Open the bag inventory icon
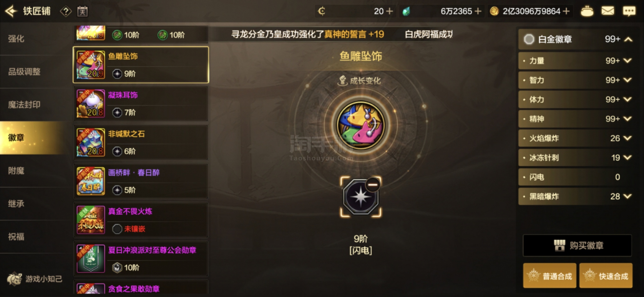The height and width of the screenshot is (297, 644). [x=587, y=11]
